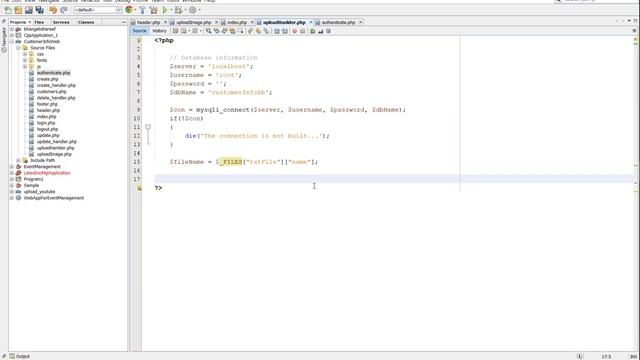Viewport: 640px width, 360px height.
Task: Open the Debug Project dropdown arrow
Action: pos(185,10)
